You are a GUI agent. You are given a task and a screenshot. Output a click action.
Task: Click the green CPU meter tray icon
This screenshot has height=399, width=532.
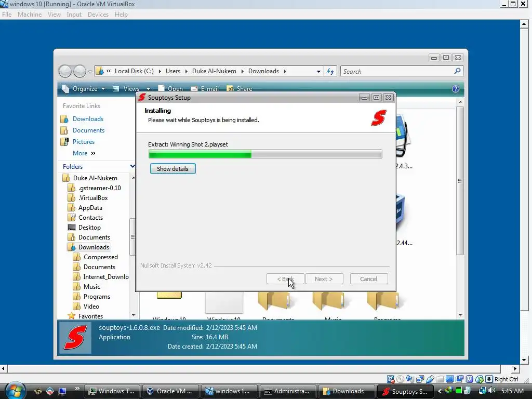click(x=459, y=391)
